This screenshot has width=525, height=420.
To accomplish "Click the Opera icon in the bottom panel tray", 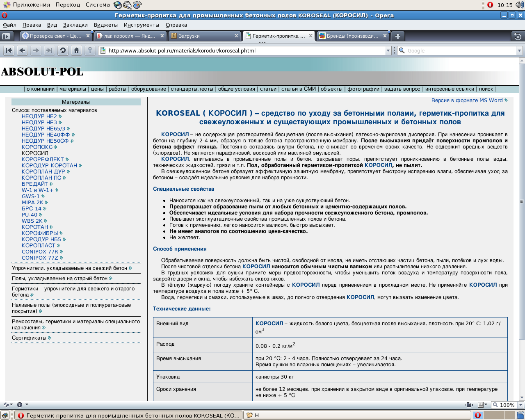I will point(478,415).
